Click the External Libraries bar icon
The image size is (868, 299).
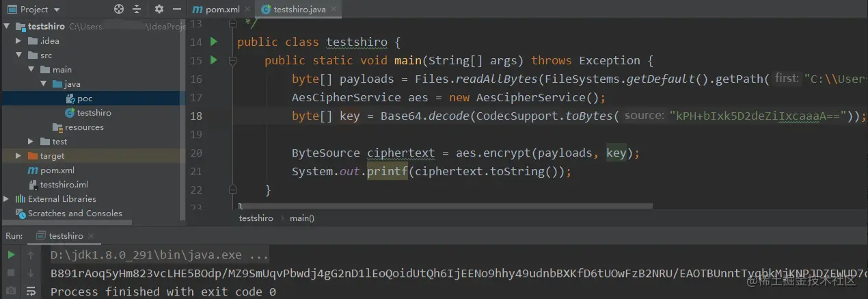(x=20, y=199)
